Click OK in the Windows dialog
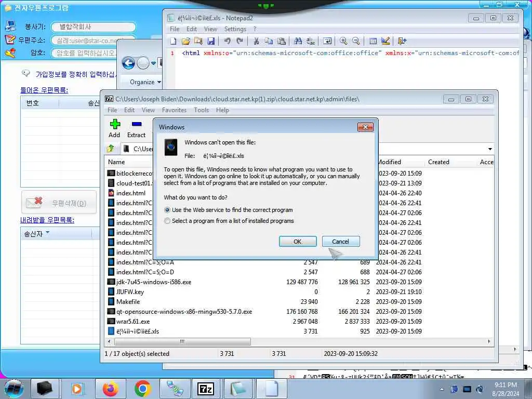The height and width of the screenshot is (399, 532). coord(298,242)
